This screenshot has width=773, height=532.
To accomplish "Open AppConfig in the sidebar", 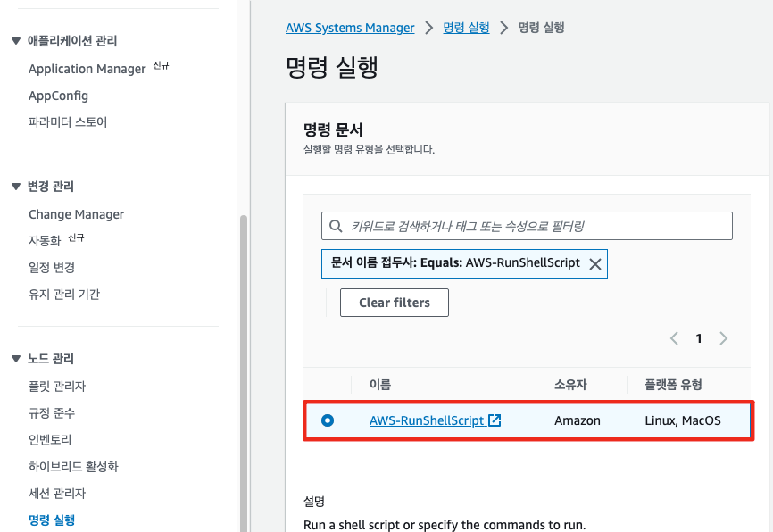I will tap(58, 96).
